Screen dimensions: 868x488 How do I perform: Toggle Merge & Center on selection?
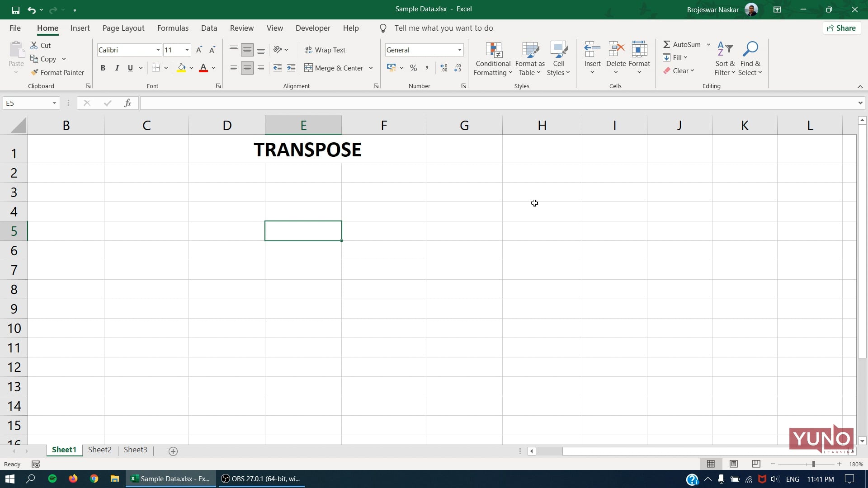tap(334, 68)
